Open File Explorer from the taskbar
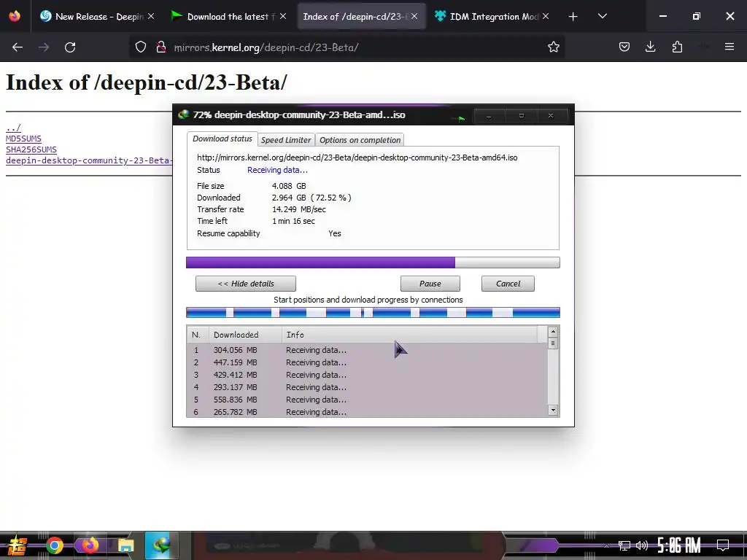This screenshot has height=560, width=747. coord(125,545)
